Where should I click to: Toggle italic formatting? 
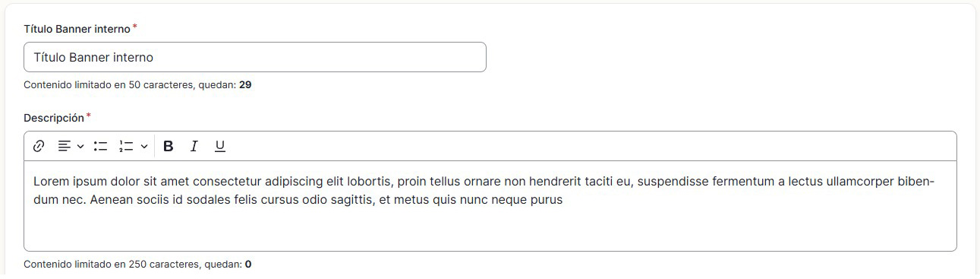[x=194, y=146]
